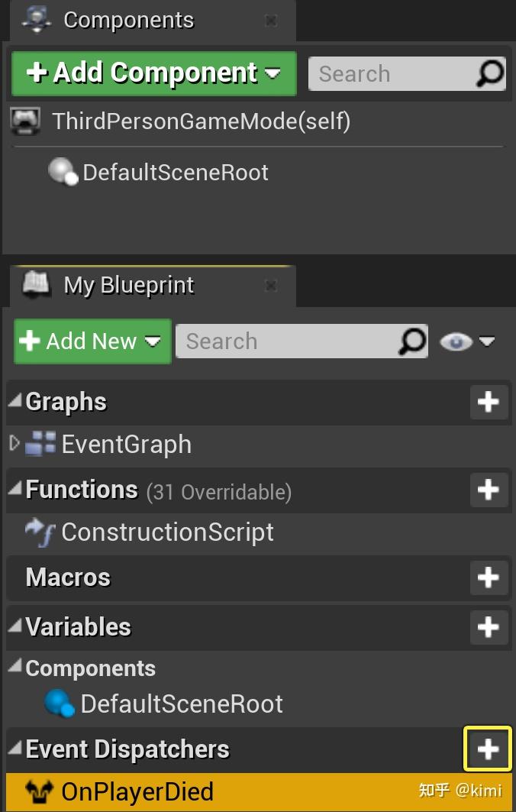The width and height of the screenshot is (516, 812).
Task: Select the OnPlayerDied event dispatcher
Action: 137,792
